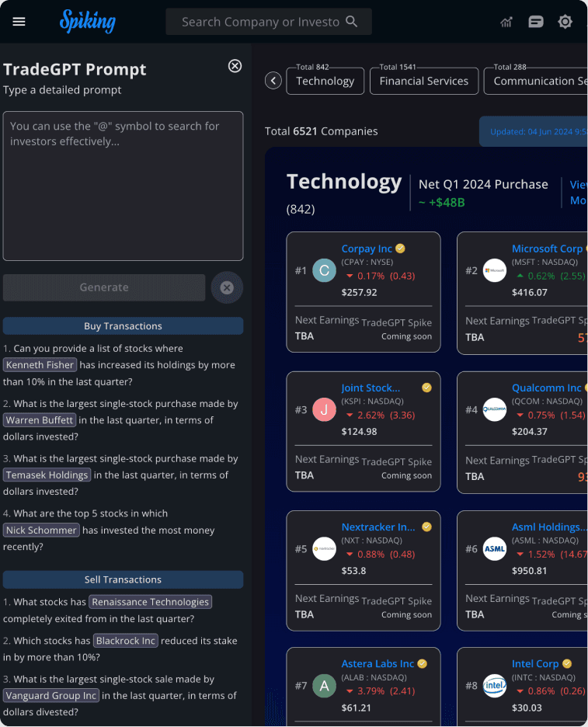Go to previous sectors with left arrow
Screen dimensions: 588x727
click(273, 81)
